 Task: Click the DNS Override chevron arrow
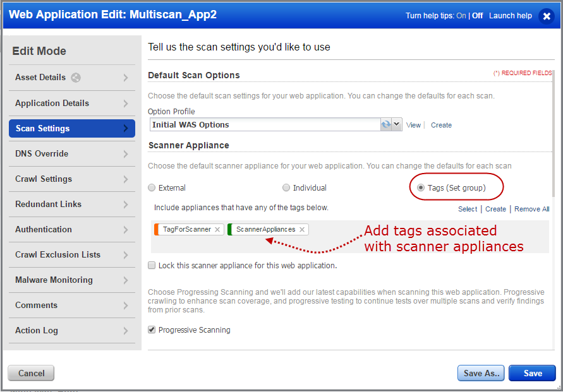point(125,154)
